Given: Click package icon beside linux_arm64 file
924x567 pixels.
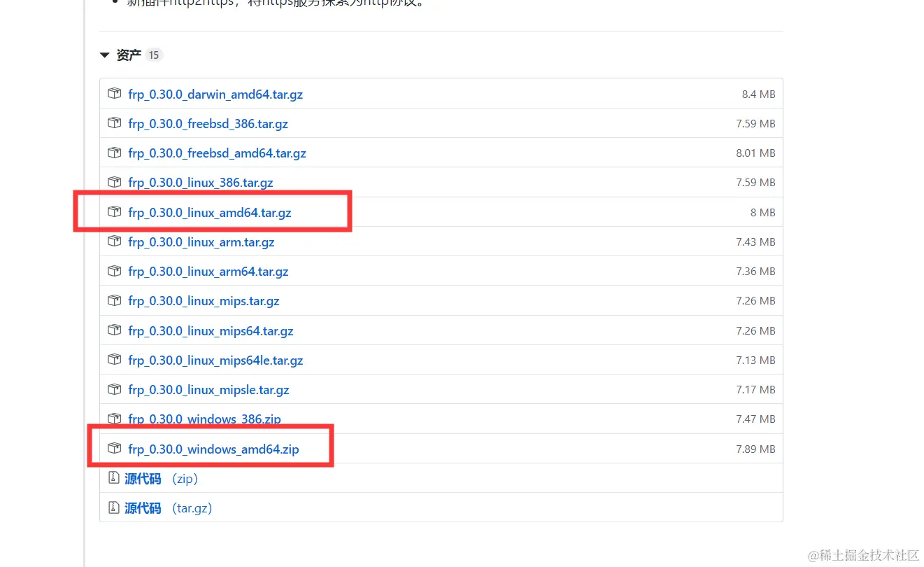Looking at the screenshot, I should pos(114,271).
